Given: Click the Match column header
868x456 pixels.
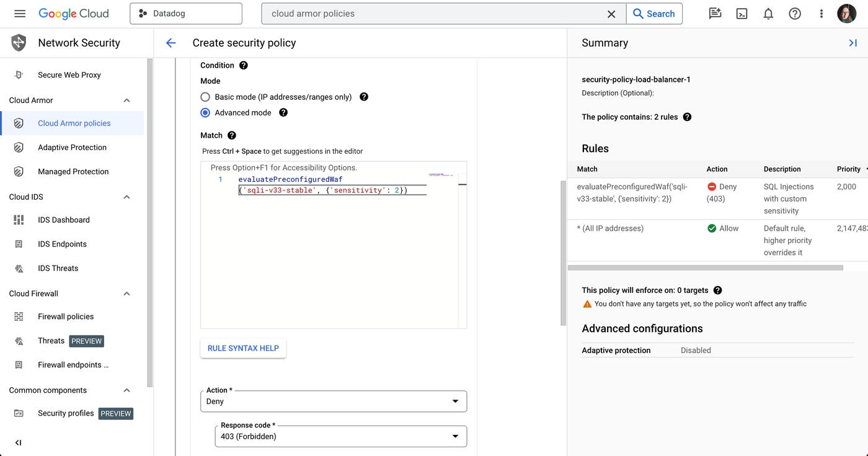Looking at the screenshot, I should 587,169.
